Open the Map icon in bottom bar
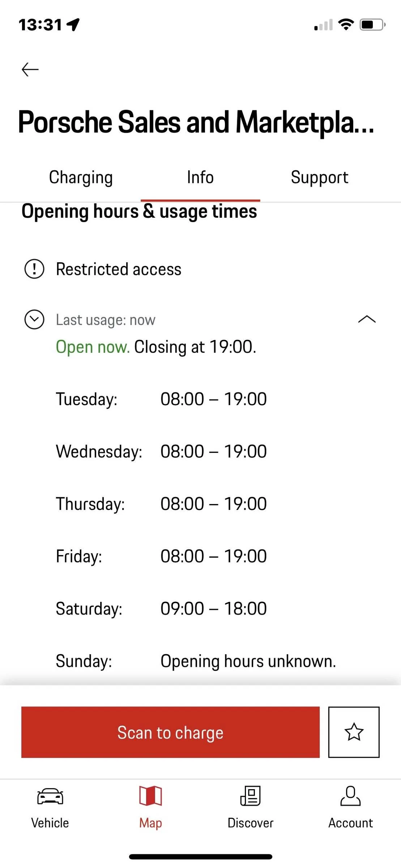Viewport: 401px width, 868px height. pos(150,796)
